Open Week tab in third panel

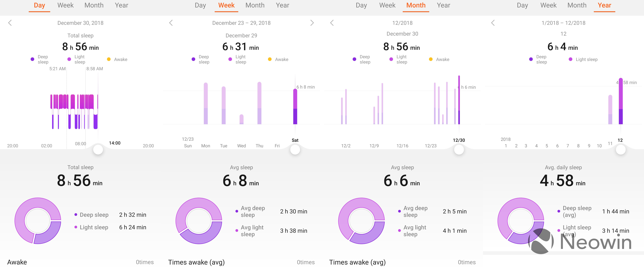tap(388, 5)
